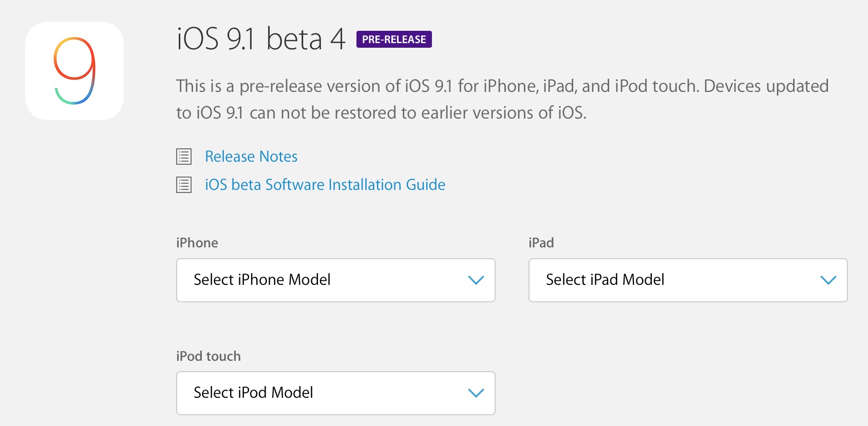
Task: Click the chevron arrow in iPhone dropdown
Action: [x=476, y=280]
